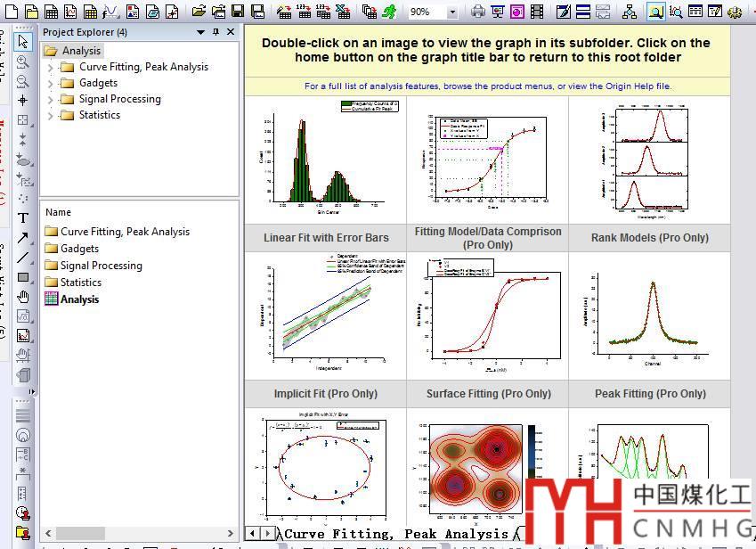
Task: Select the Rectangle drawing tool
Action: (x=22, y=277)
